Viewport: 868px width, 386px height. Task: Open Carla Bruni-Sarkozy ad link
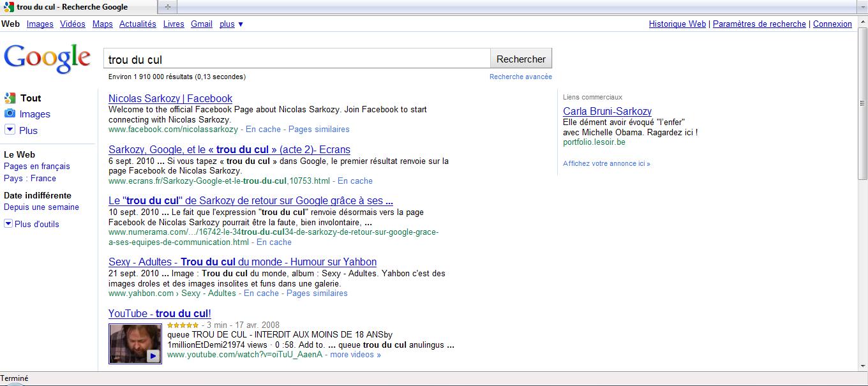[x=607, y=111]
